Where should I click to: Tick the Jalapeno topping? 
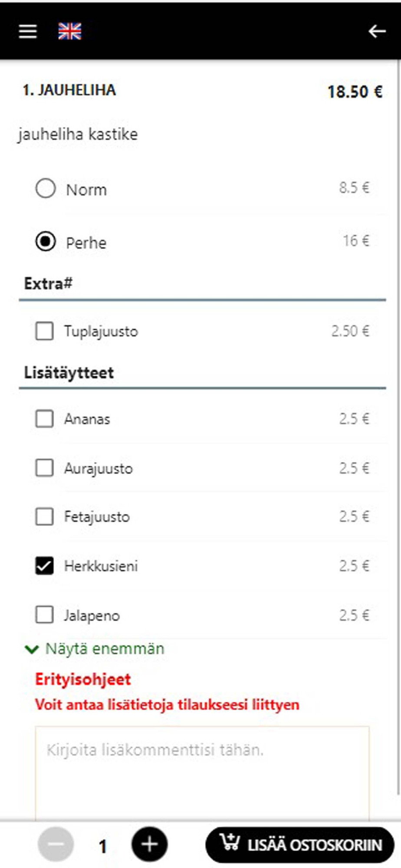click(x=44, y=615)
